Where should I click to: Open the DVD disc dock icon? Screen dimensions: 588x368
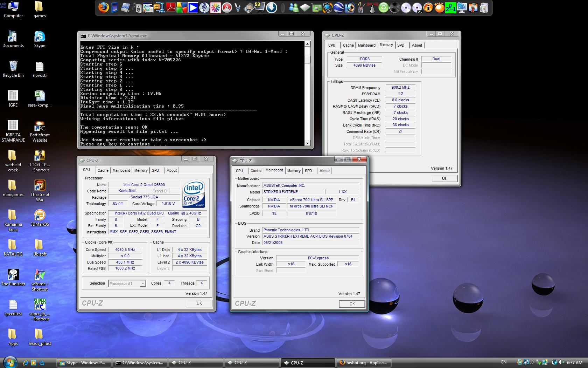click(x=417, y=8)
